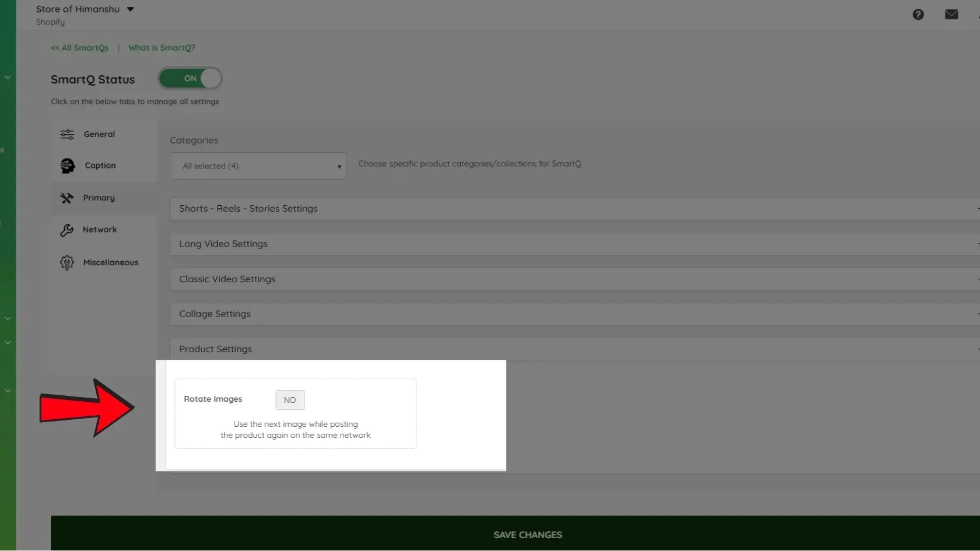Collapse Product Settings section
The height and width of the screenshot is (551, 980).
(x=575, y=349)
